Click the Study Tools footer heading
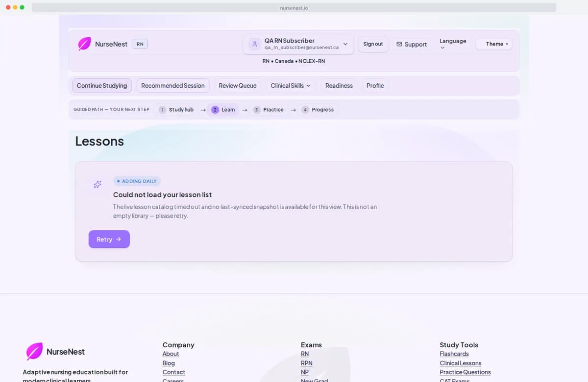 pyautogui.click(x=459, y=345)
